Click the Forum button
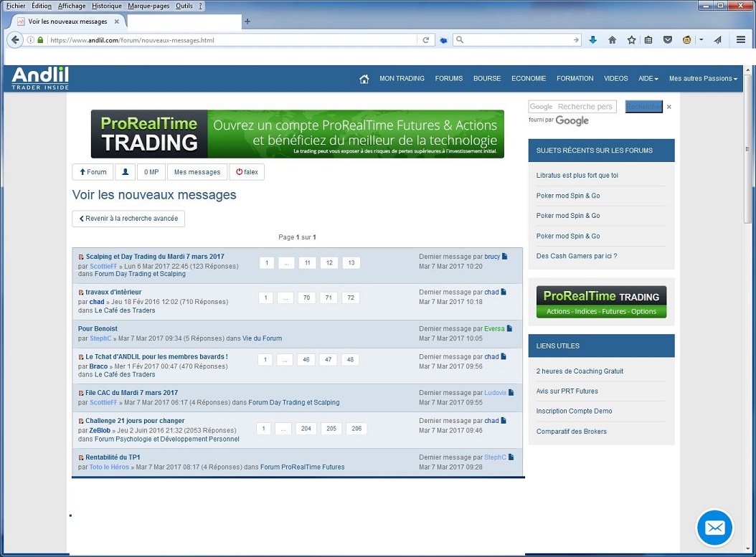 click(x=93, y=172)
